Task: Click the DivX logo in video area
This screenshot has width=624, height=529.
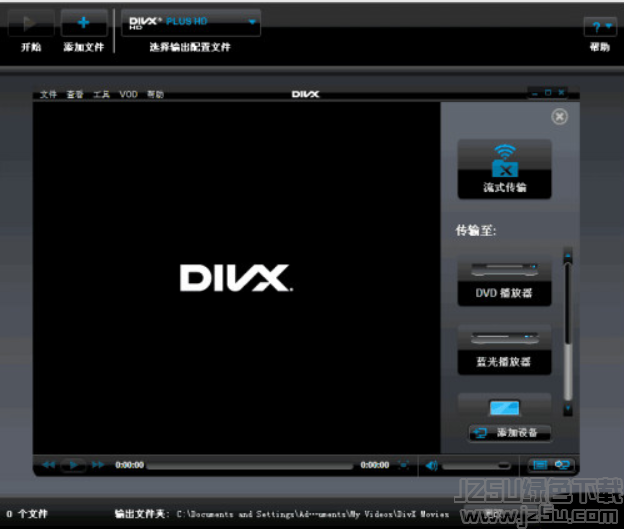Action: tap(236, 278)
